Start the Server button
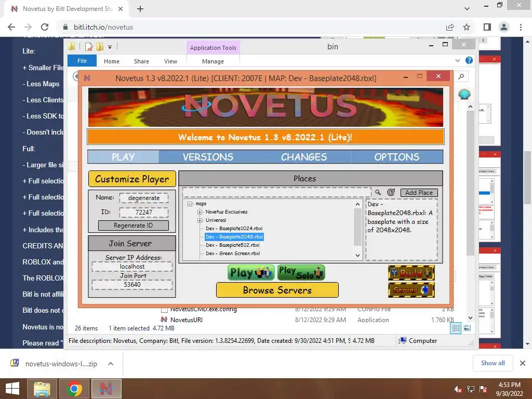 (x=411, y=290)
